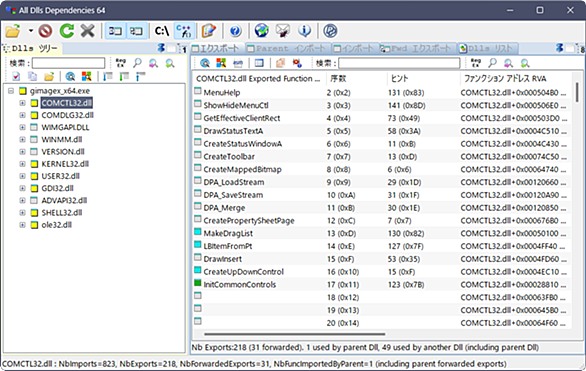Focus the Dlls tree search field
Viewport: 586px width, 371px height.
coord(68,63)
